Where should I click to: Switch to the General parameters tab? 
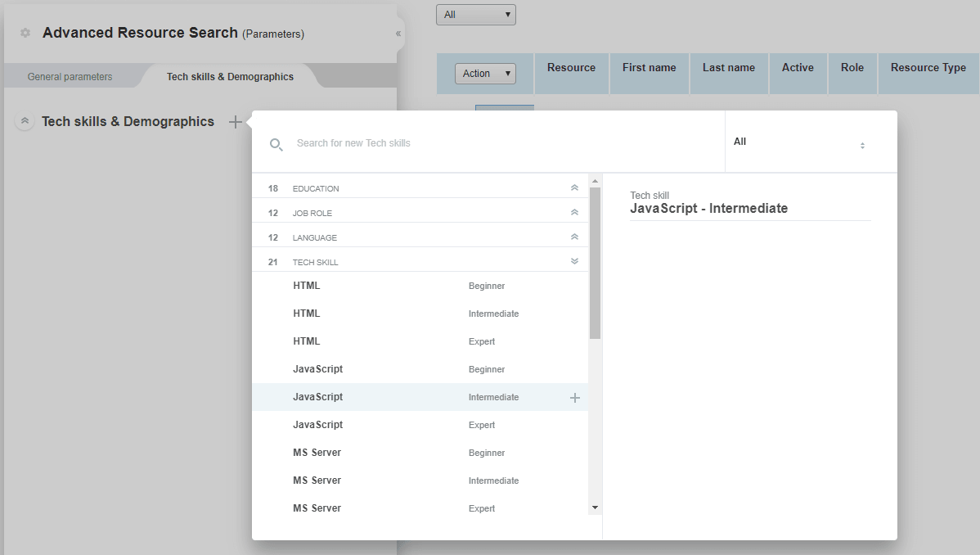(70, 77)
